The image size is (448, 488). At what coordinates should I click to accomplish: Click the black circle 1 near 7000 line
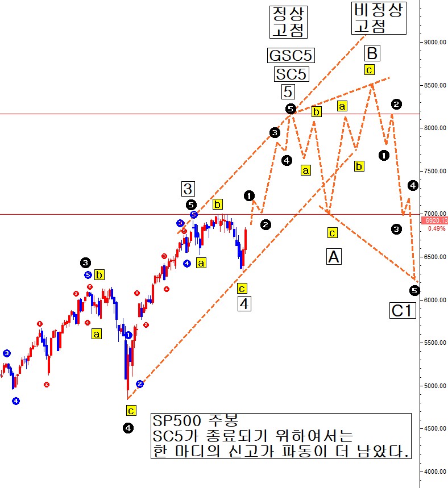click(249, 196)
